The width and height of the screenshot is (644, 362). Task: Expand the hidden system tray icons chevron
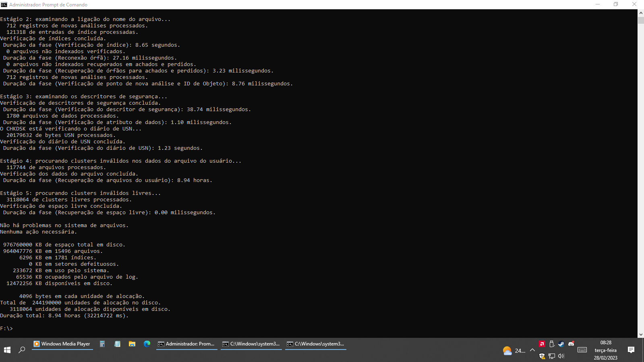(532, 350)
